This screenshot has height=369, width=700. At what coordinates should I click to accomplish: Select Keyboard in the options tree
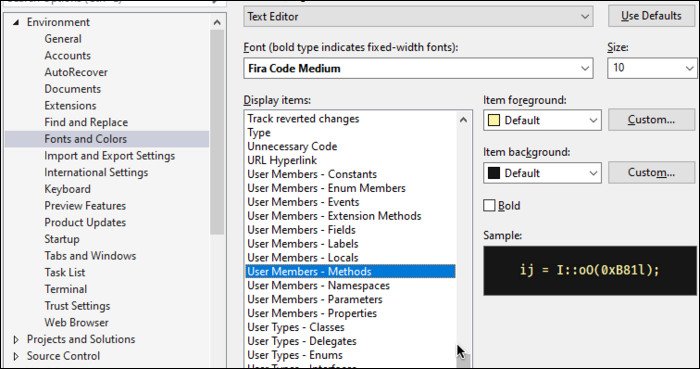pyautogui.click(x=67, y=189)
